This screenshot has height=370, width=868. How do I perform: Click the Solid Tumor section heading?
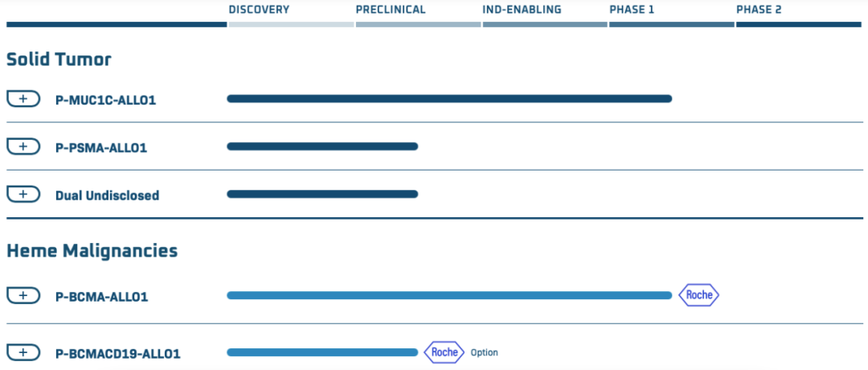coord(59,60)
